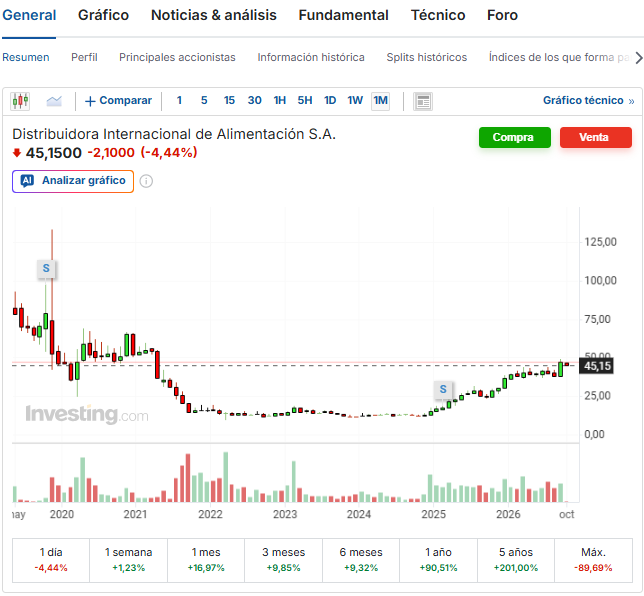
Task: Select the 30 minute interval
Action: 255,101
